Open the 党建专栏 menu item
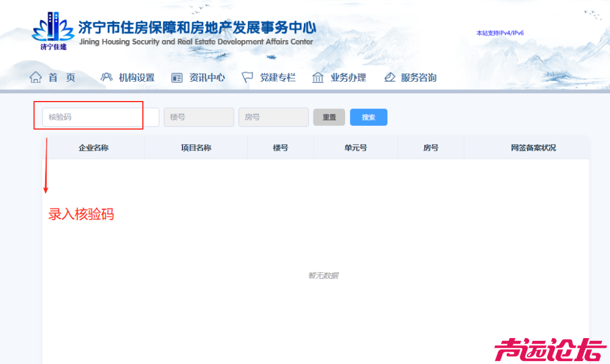This screenshot has width=610, height=364. 277,77
